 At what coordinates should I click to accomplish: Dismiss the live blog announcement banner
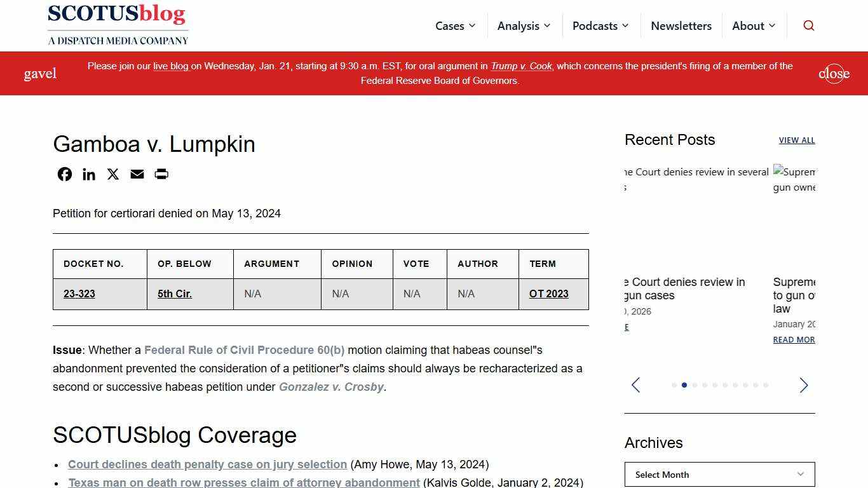pos(834,73)
